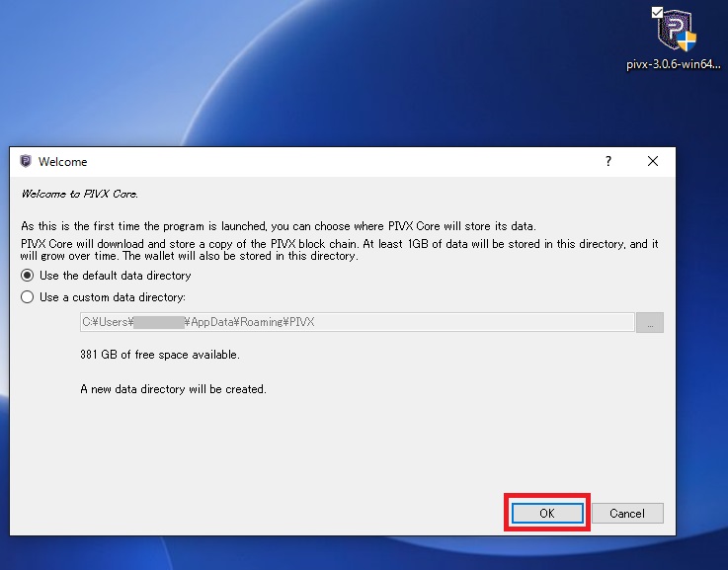Click the 'Use a custom data directory:' label text

(x=113, y=297)
